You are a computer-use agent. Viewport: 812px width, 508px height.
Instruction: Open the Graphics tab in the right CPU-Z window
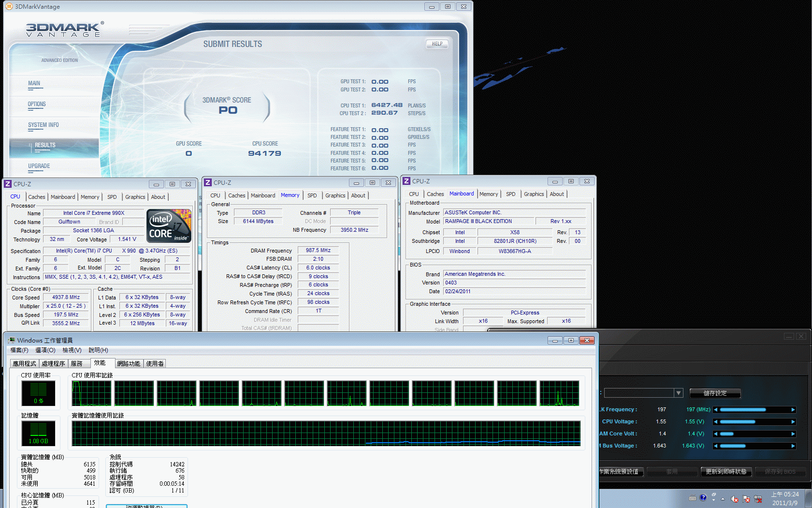(x=534, y=194)
